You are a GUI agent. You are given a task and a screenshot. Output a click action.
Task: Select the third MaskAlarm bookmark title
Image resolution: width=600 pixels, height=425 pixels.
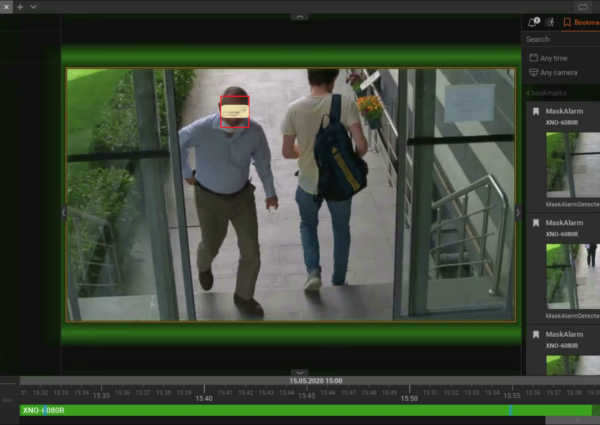coord(564,334)
